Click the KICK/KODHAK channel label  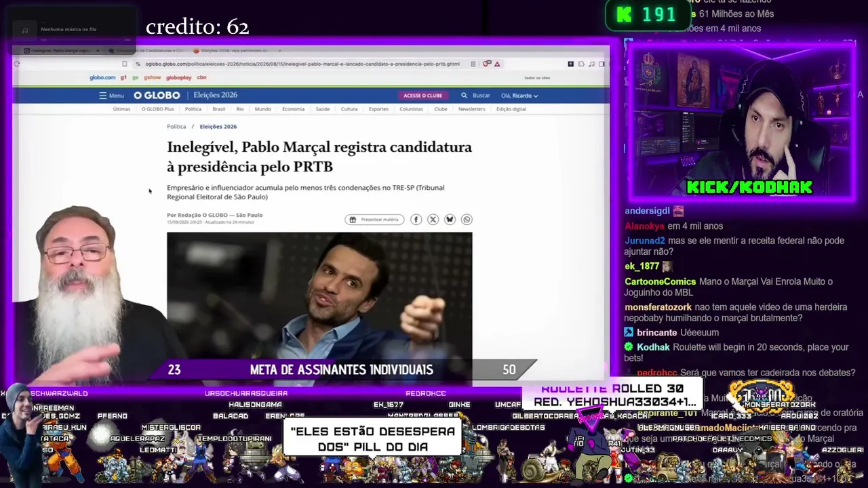coord(749,187)
